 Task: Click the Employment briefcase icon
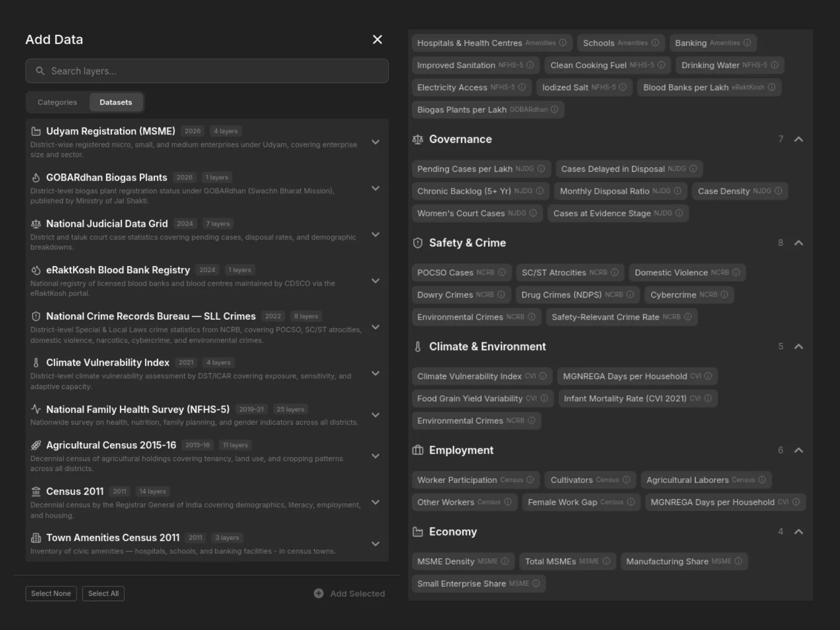418,450
